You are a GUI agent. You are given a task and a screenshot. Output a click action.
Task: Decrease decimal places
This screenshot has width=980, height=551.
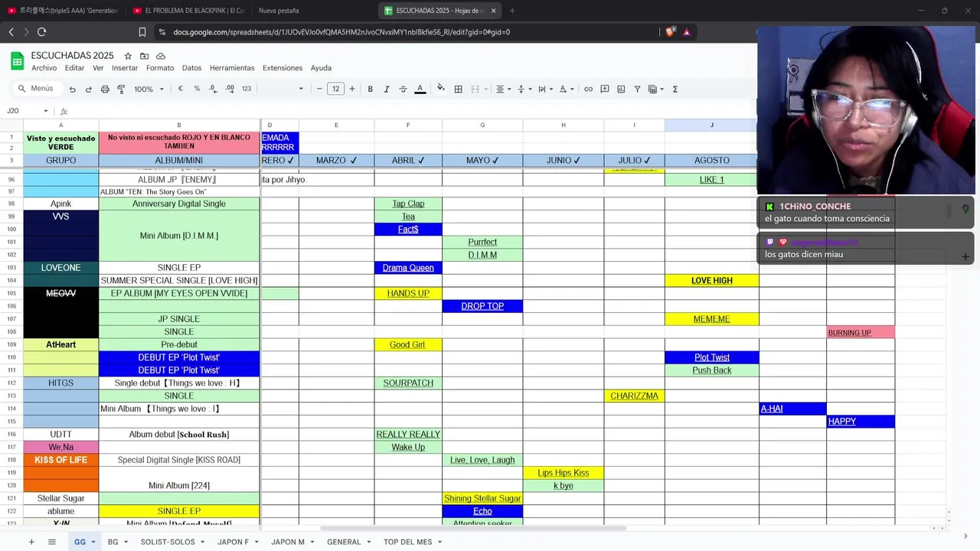[x=213, y=89]
